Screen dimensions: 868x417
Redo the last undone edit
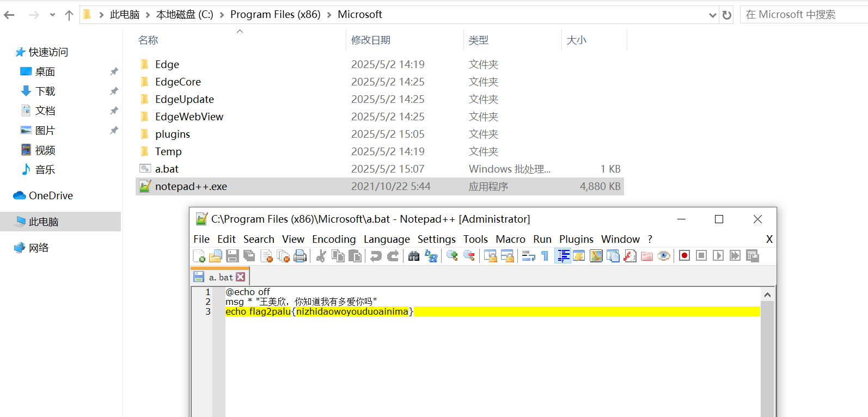393,256
